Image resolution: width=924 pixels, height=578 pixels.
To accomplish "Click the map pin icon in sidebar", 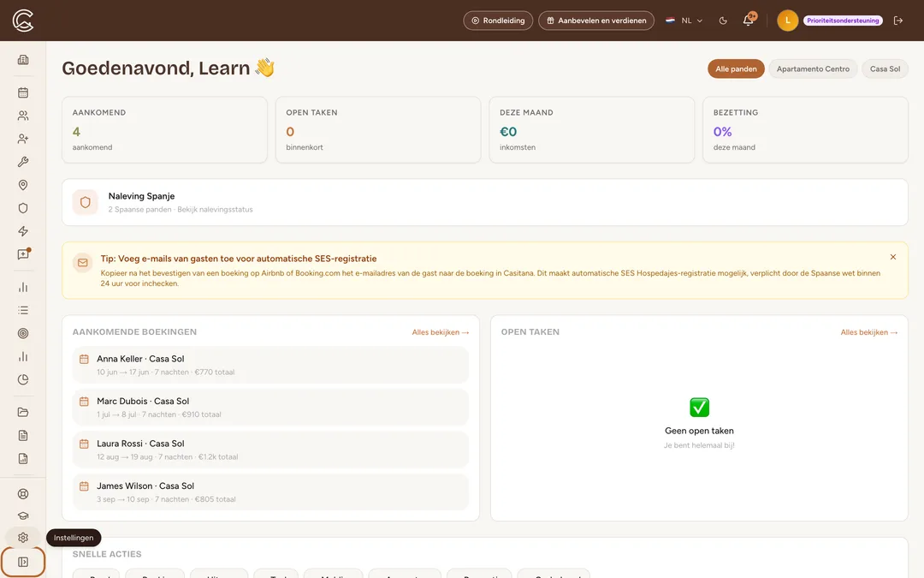I will point(23,185).
